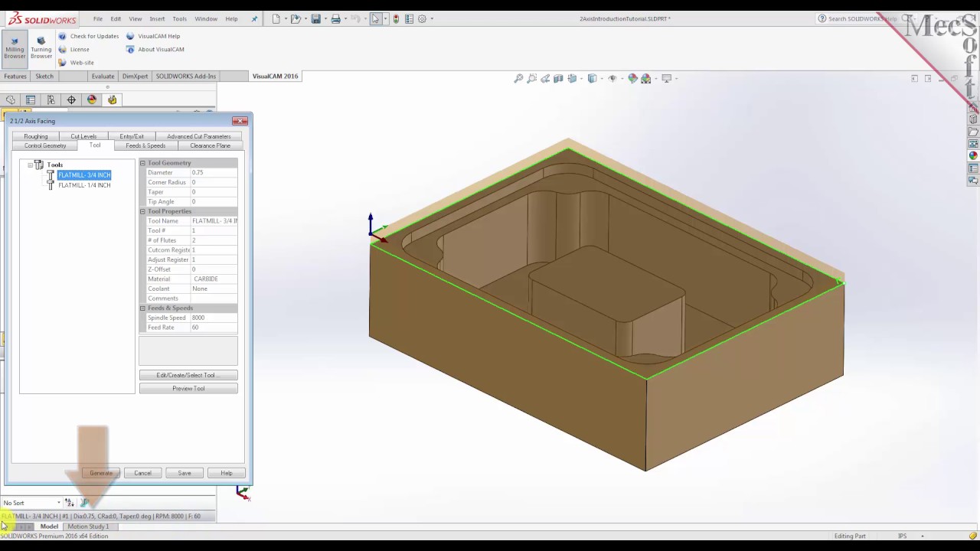Open the DimXpertManager crosshair tab
This screenshot has width=980, height=551.
pos(71,99)
